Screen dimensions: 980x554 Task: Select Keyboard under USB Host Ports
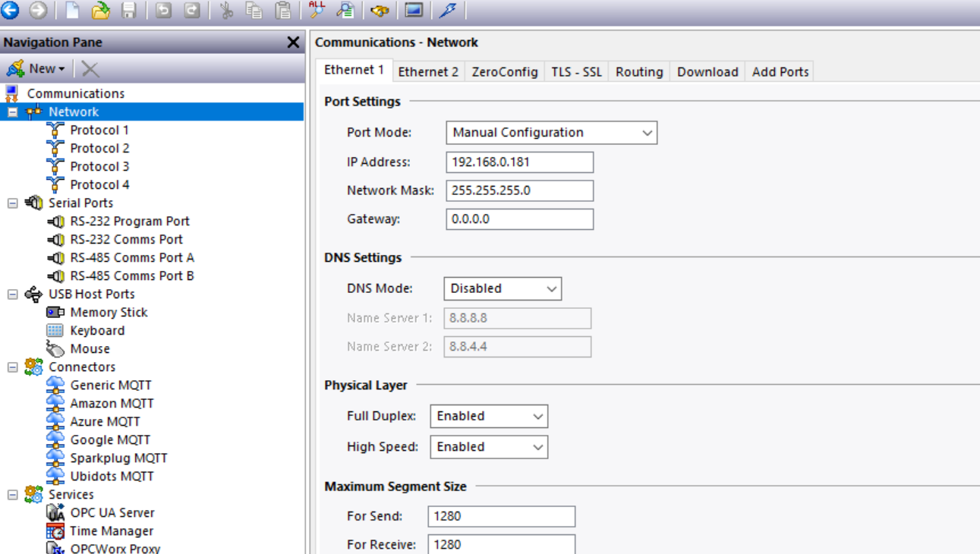[97, 330]
